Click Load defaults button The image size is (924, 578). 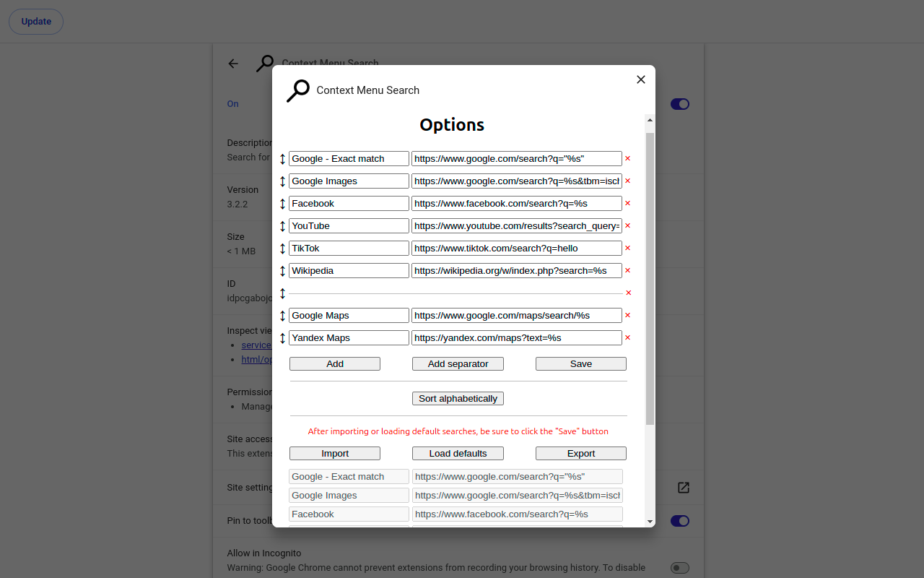458,454
